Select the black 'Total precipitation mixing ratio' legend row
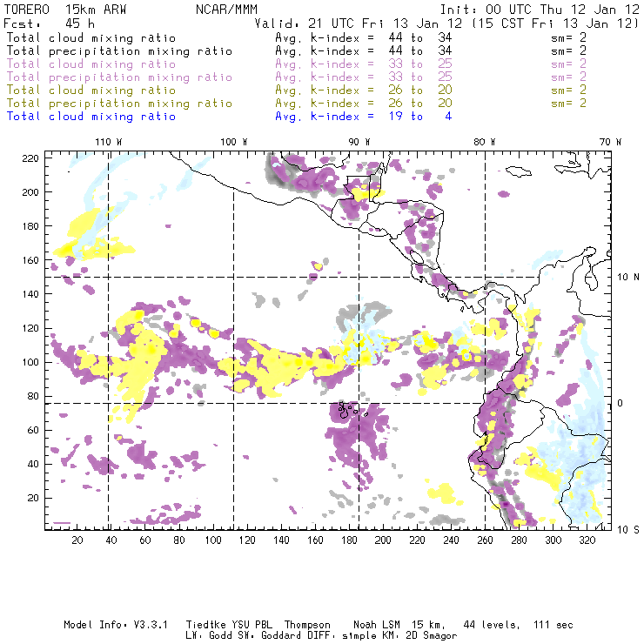 tap(119, 51)
